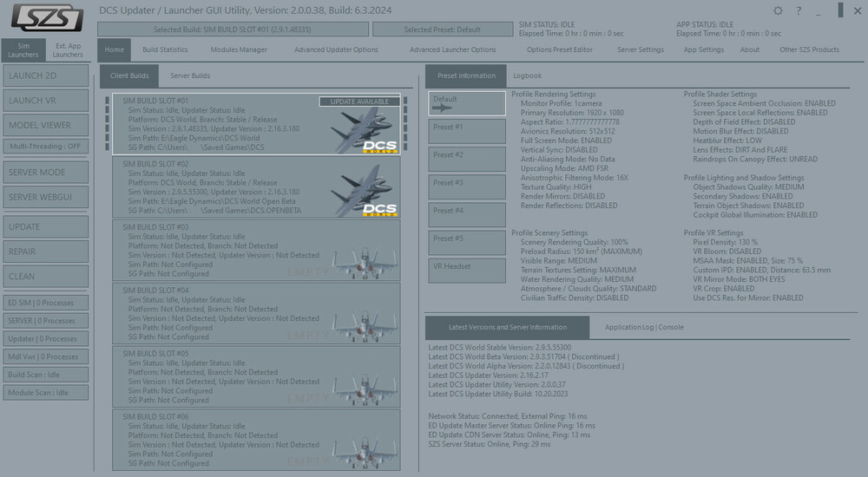The height and width of the screenshot is (477, 868).
Task: Click the SERVER MODE button
Action: [45, 172]
